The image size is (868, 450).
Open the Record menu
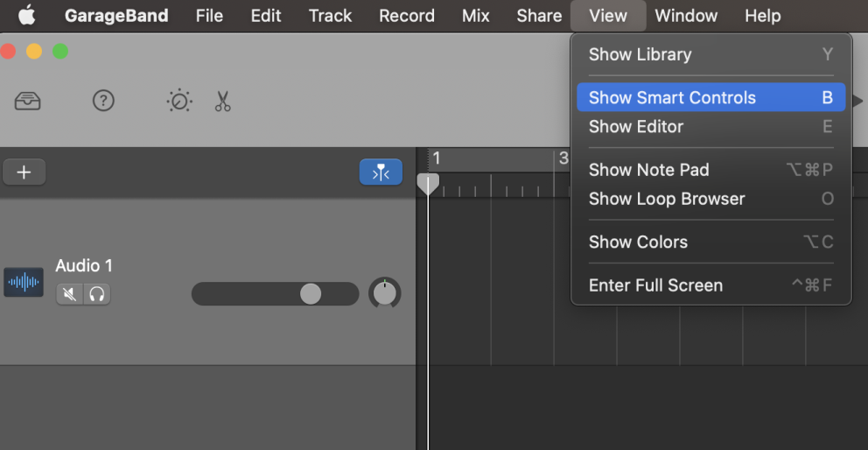coord(407,16)
